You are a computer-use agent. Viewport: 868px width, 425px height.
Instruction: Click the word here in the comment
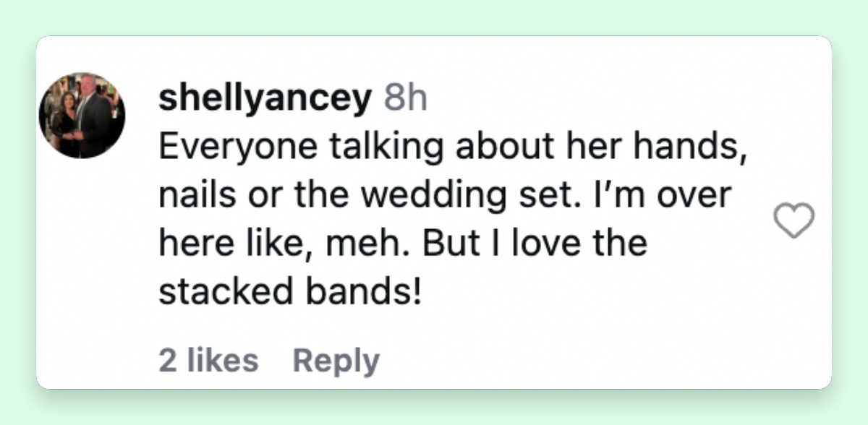(x=190, y=244)
